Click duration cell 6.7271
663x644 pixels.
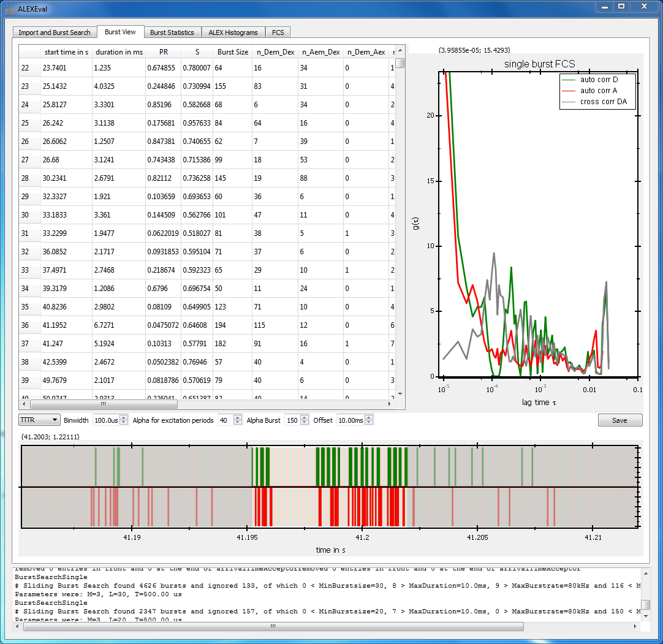[119, 325]
